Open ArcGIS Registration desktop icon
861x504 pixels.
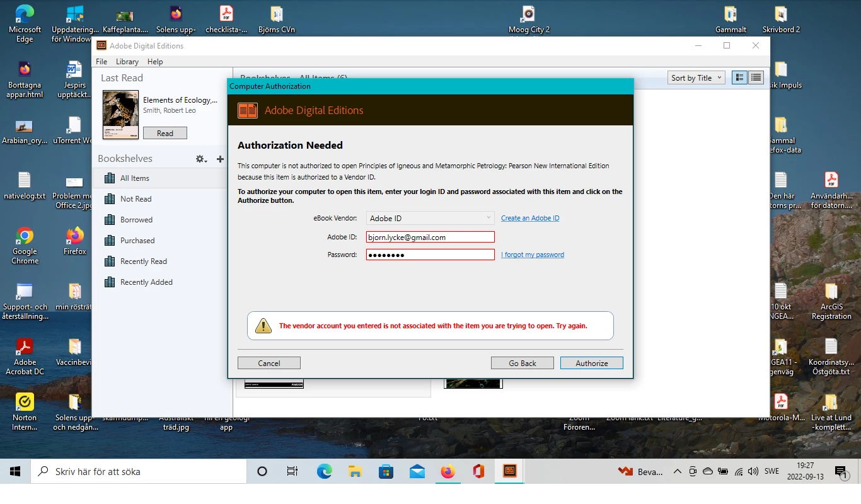(831, 301)
